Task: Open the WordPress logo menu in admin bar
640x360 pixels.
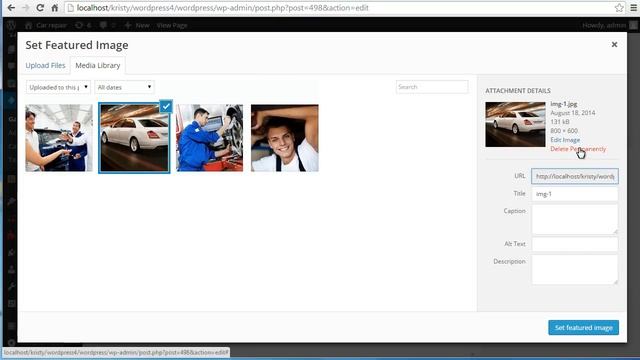Action: pos(11,25)
